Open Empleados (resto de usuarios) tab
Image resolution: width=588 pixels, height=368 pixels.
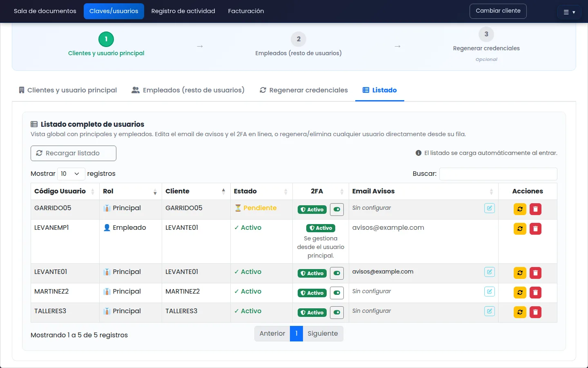[x=188, y=90]
